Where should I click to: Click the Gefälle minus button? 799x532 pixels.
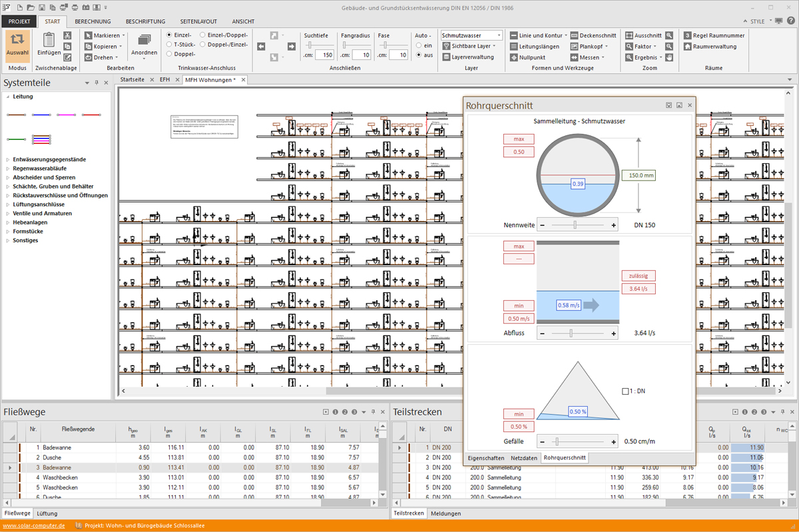tap(543, 441)
